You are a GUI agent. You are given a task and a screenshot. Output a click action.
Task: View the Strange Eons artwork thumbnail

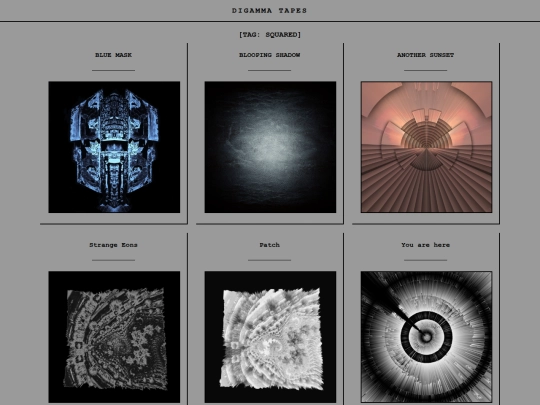pos(114,337)
